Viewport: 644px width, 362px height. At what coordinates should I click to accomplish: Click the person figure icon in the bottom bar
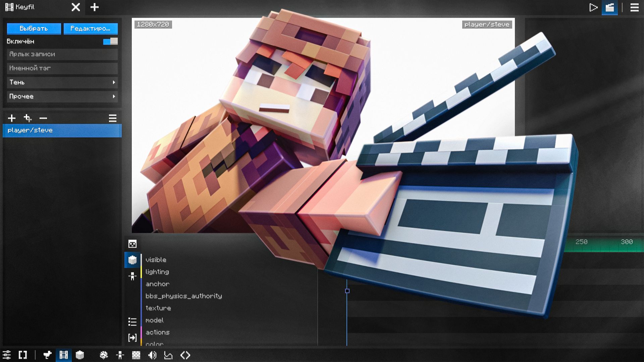pyautogui.click(x=120, y=355)
